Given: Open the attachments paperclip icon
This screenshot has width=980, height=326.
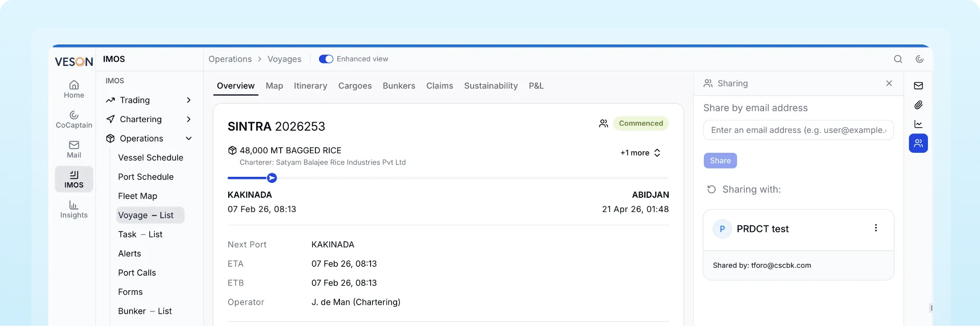Looking at the screenshot, I should point(918,105).
